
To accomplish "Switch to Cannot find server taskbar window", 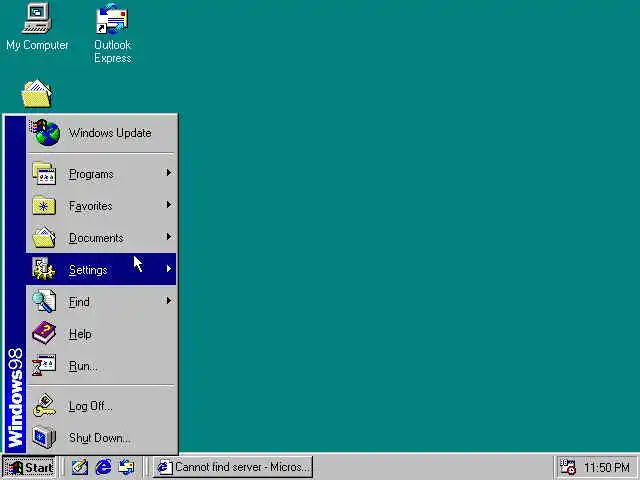I will click(233, 467).
